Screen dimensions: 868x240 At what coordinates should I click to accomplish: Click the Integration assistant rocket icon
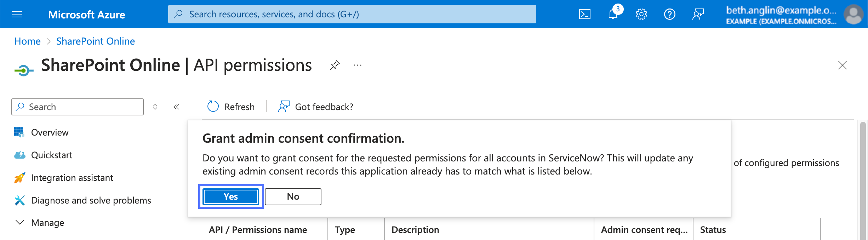[19, 178]
